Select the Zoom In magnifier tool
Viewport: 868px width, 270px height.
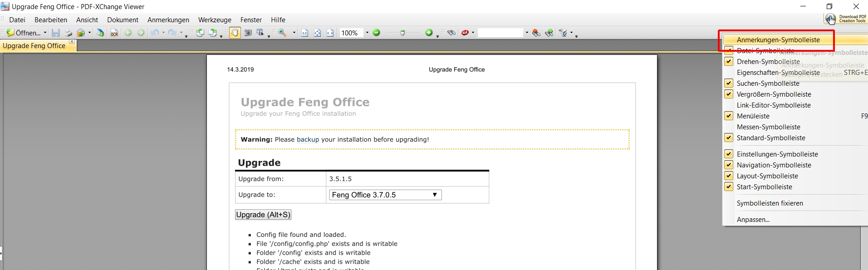283,33
